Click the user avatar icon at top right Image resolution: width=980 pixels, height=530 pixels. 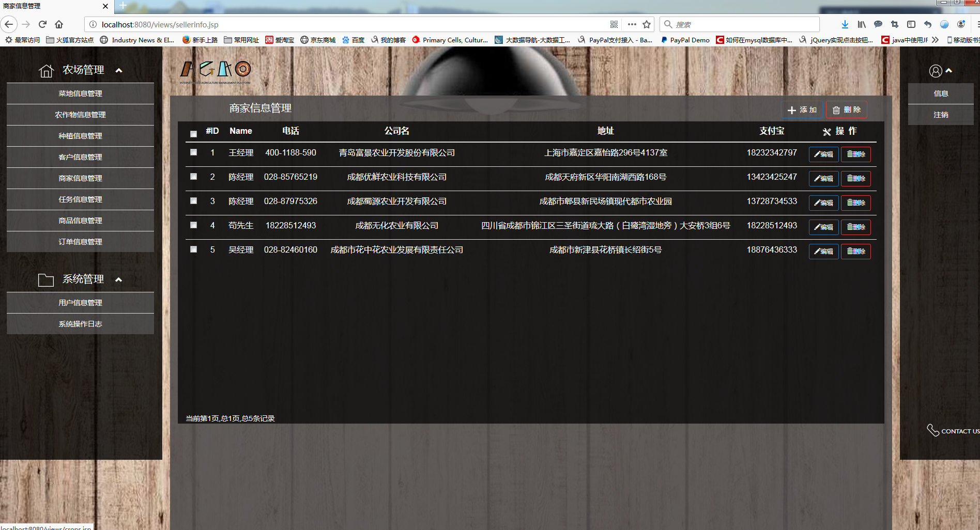[936, 71]
